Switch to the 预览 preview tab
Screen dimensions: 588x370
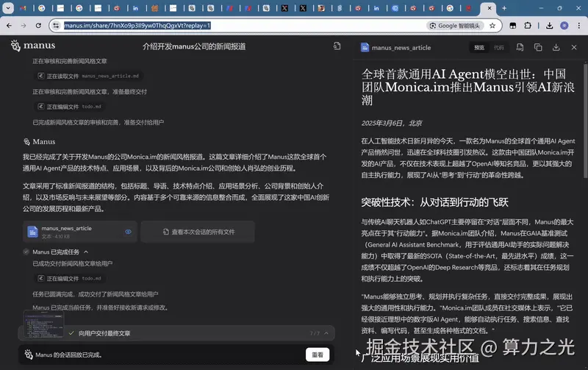[479, 48]
